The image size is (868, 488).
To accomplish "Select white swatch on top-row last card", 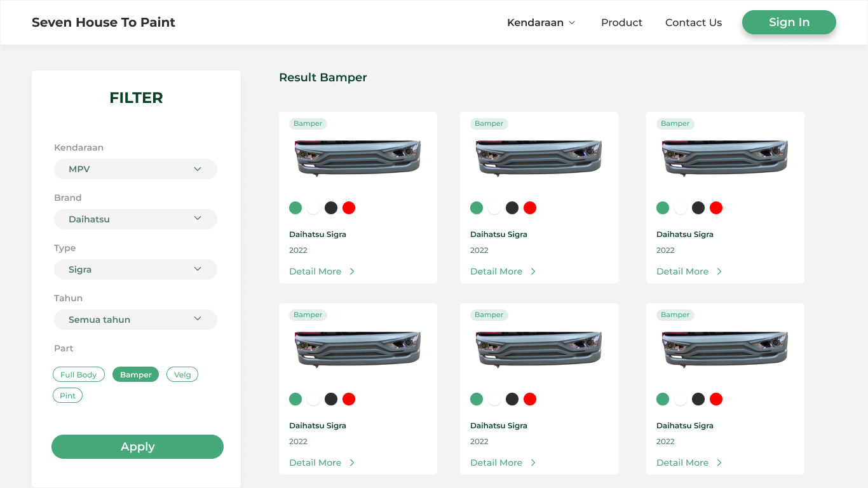I will (681, 208).
